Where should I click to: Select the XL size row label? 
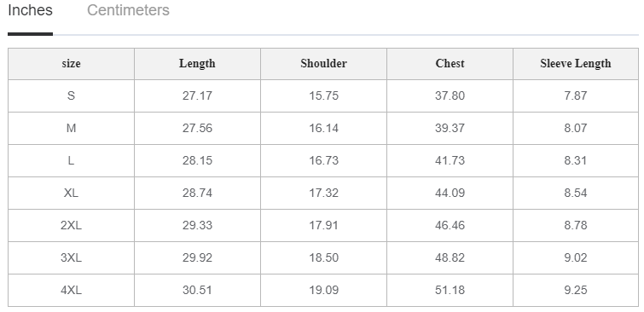point(71,193)
